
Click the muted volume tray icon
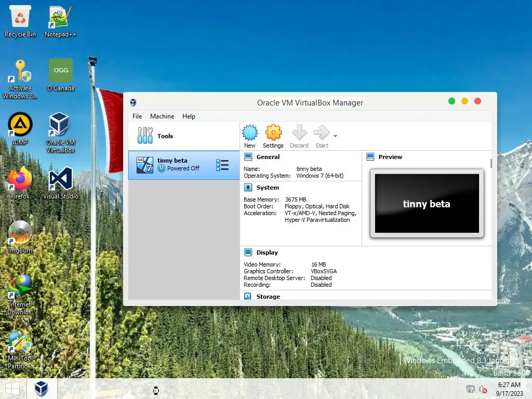483,389
